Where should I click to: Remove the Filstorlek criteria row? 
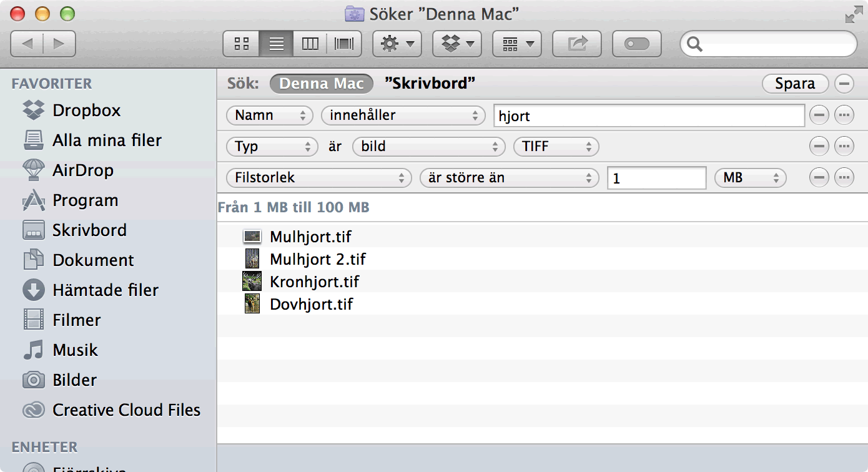click(819, 178)
